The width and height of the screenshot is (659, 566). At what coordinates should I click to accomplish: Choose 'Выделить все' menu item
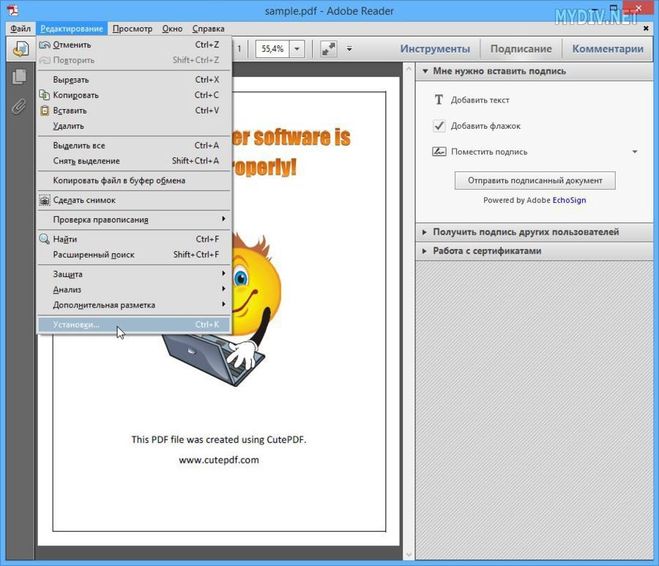pos(134,145)
